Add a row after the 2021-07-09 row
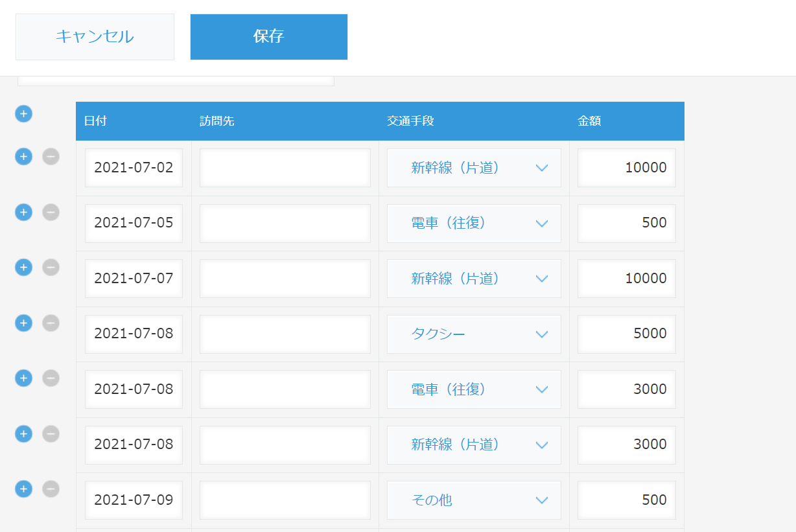The width and height of the screenshot is (796, 532). 23,489
